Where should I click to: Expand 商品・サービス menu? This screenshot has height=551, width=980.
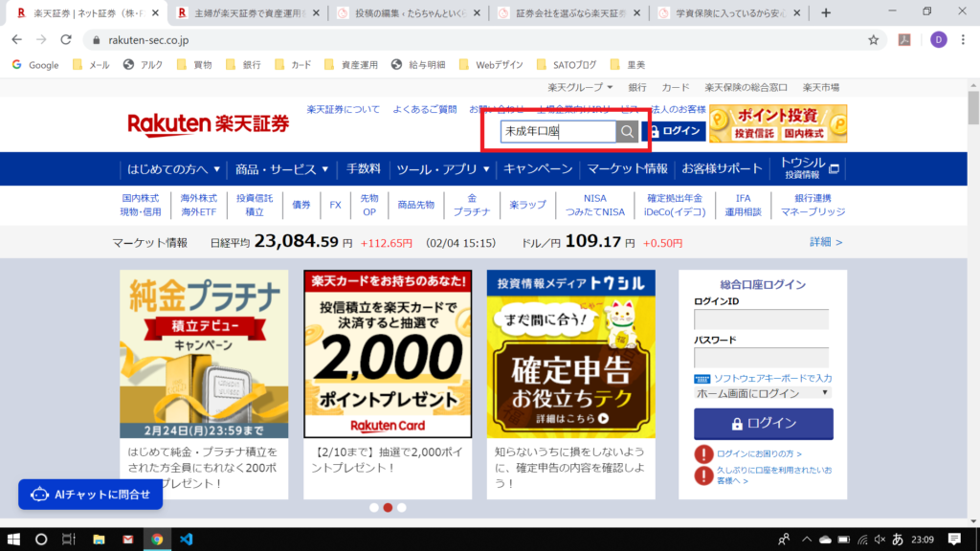tap(282, 168)
